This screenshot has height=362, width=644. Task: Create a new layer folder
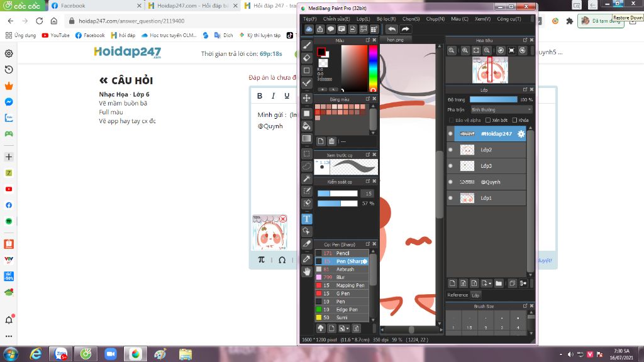(499, 283)
